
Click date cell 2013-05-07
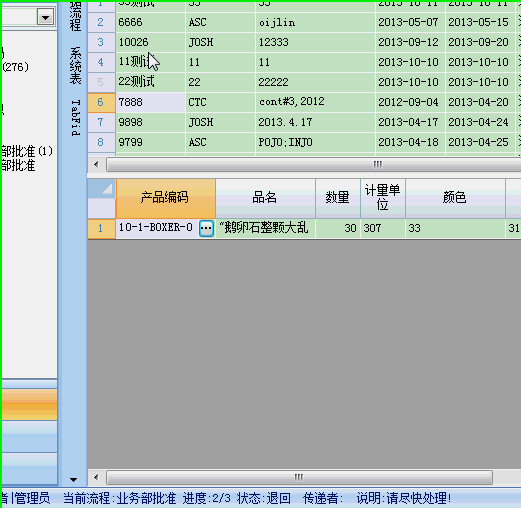coord(410,23)
